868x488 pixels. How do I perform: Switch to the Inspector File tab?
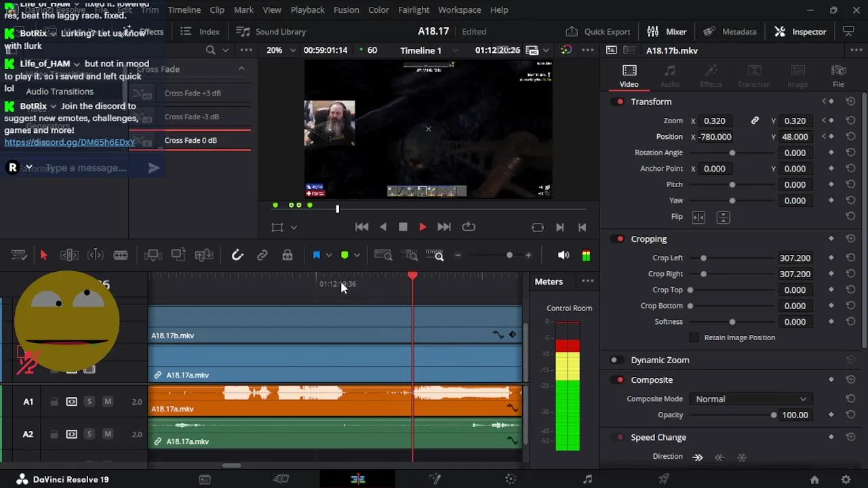pos(839,76)
